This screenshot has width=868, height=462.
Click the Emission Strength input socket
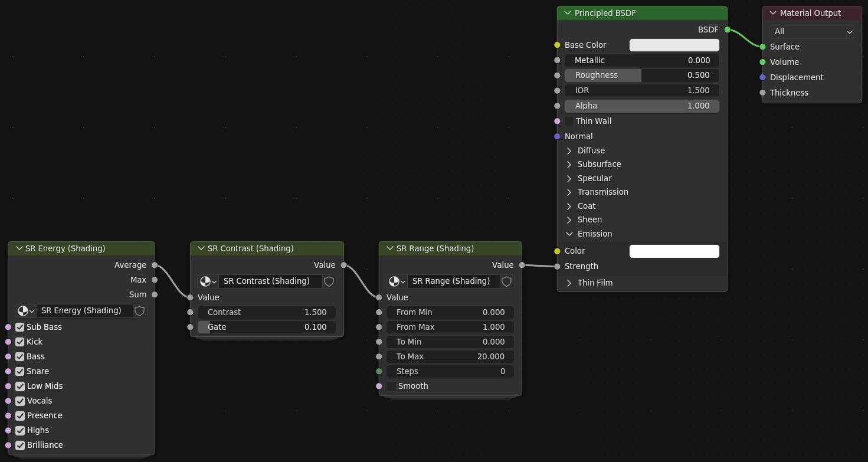(x=557, y=266)
